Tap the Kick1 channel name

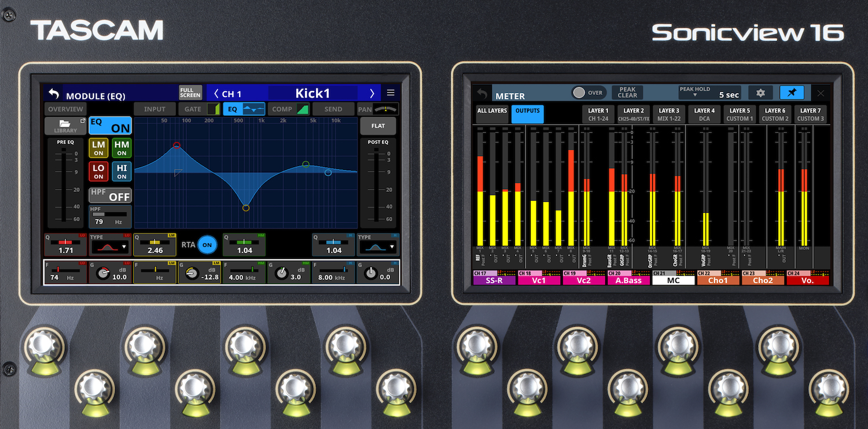coord(312,93)
